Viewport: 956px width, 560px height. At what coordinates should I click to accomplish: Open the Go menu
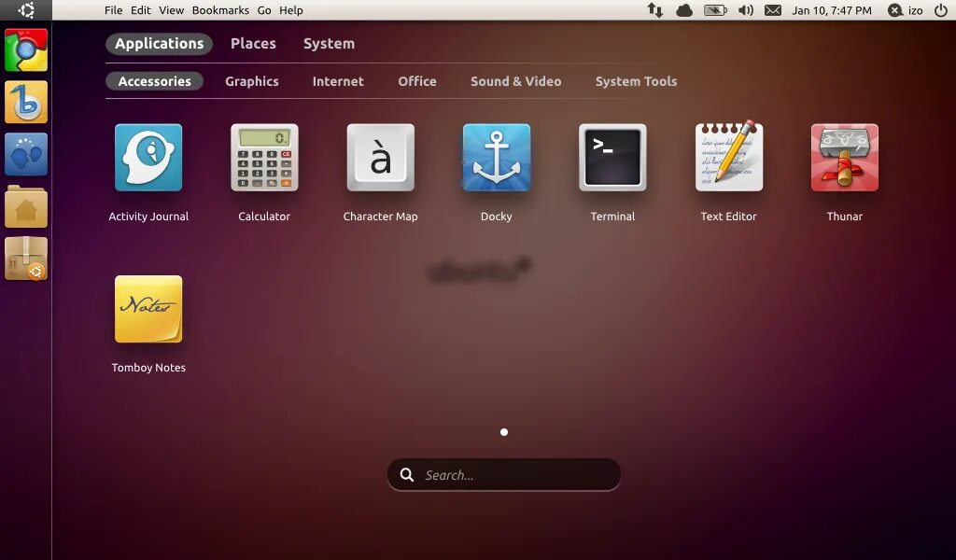pyautogui.click(x=264, y=9)
